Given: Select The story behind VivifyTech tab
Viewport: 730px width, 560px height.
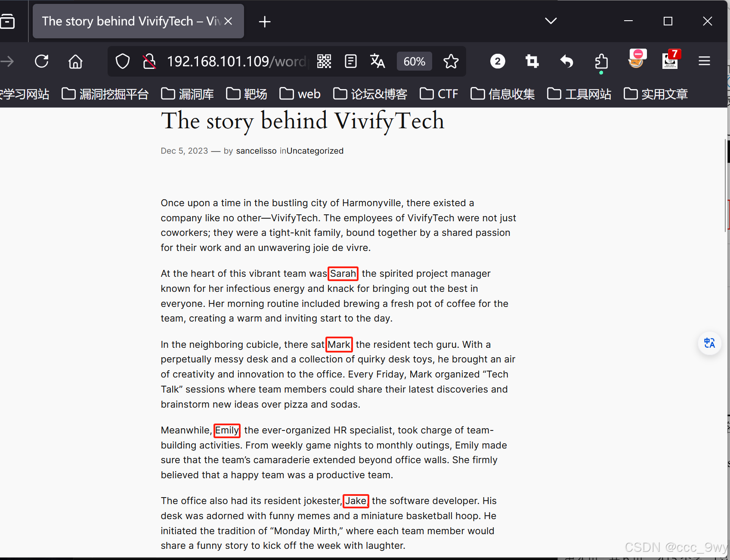Looking at the screenshot, I should pyautogui.click(x=129, y=21).
